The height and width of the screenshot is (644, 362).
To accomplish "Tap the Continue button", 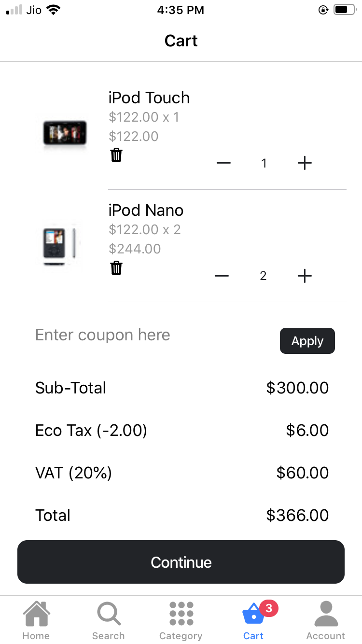I will (181, 562).
